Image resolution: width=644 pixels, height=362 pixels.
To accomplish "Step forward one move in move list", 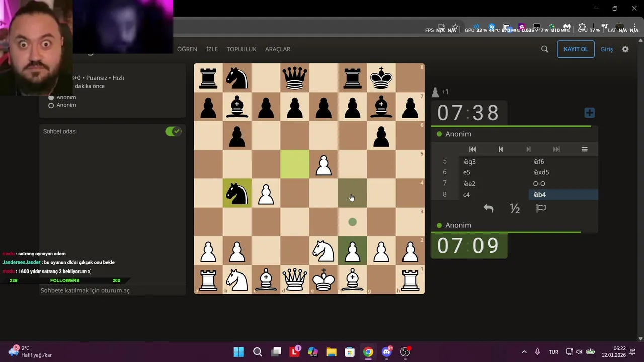I will (x=528, y=149).
